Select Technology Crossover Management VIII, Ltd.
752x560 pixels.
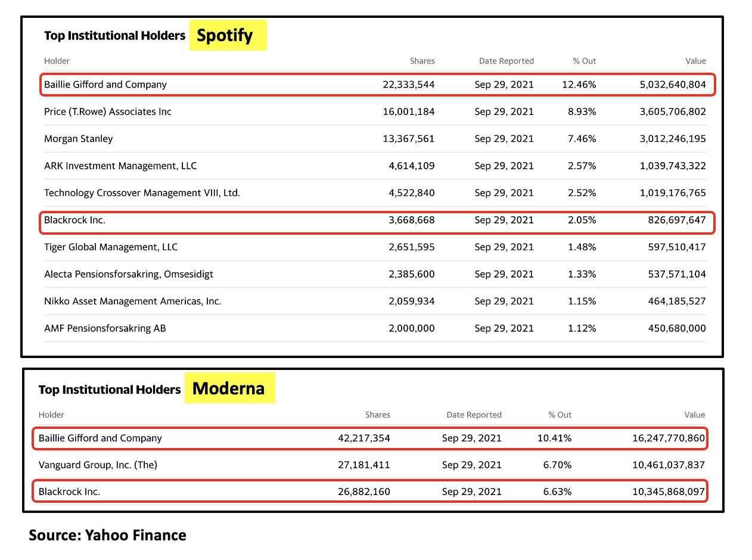(x=142, y=193)
